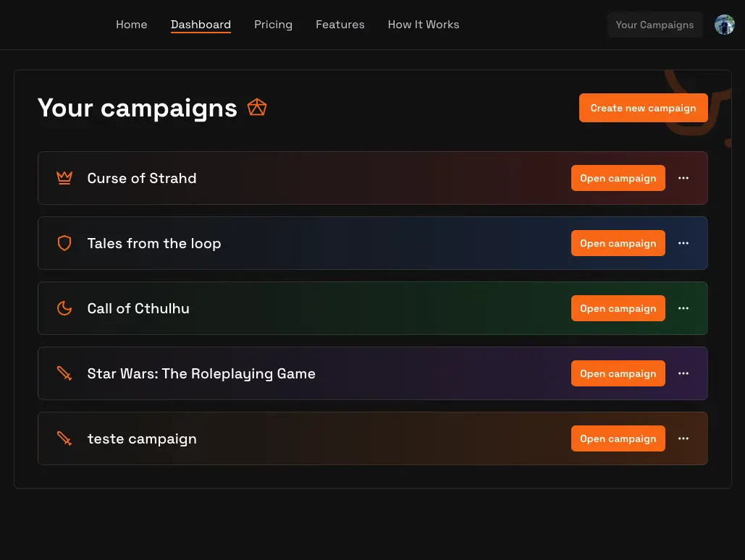Open the options menu for Curse of Strahd
The width and height of the screenshot is (745, 560).
click(x=683, y=178)
